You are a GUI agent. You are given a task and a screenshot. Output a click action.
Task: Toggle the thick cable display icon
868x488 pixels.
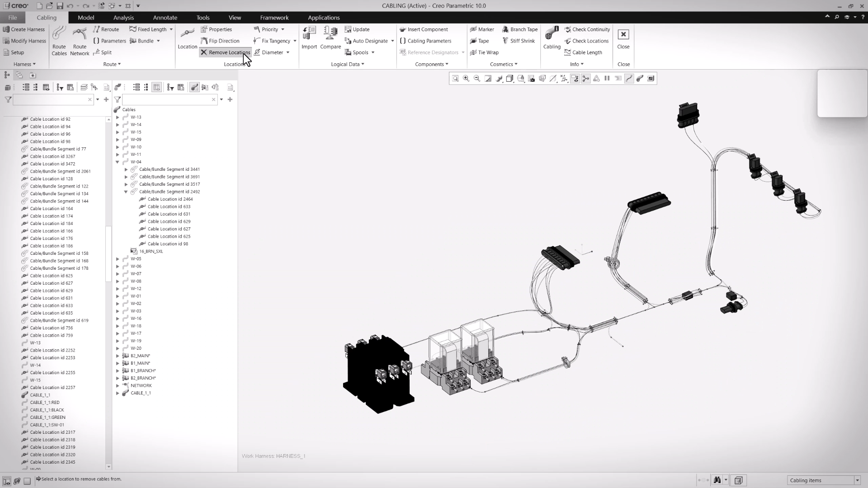point(640,79)
